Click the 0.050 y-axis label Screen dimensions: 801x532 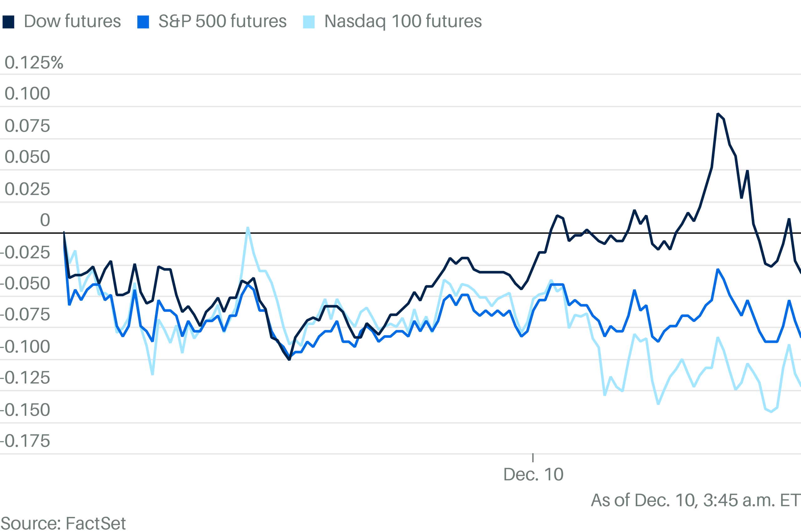click(x=27, y=157)
